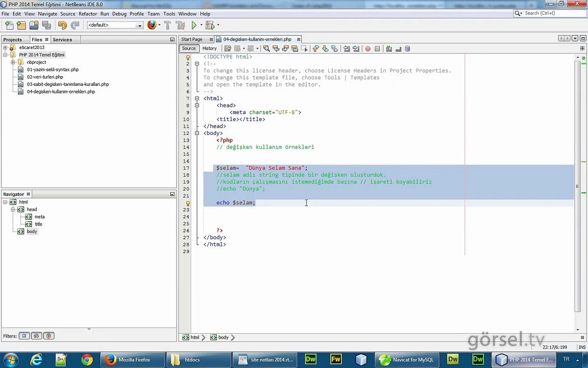Switch editor to History view
This screenshot has height=368, width=588.
pyautogui.click(x=209, y=49)
